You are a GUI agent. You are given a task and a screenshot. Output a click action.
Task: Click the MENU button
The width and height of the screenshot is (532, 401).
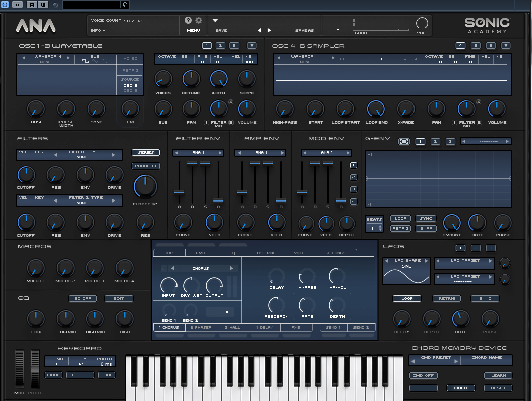coord(194,31)
